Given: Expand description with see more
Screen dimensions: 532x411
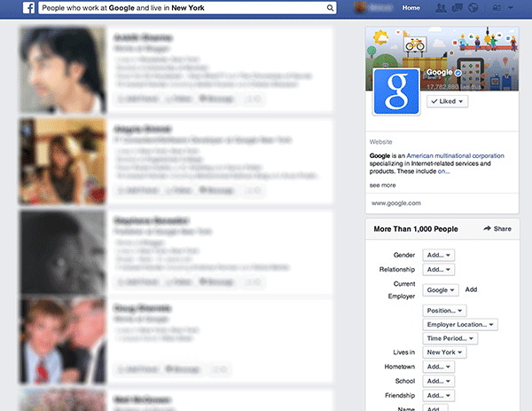Looking at the screenshot, I should click(382, 186).
